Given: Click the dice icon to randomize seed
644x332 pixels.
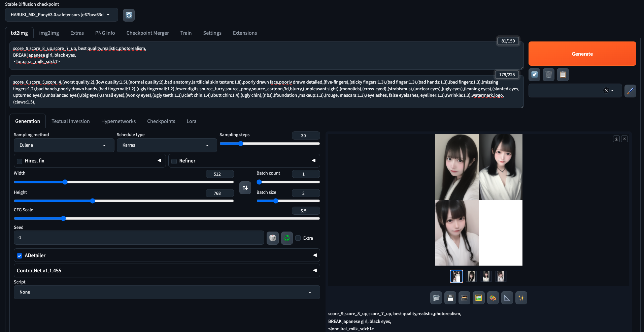Looking at the screenshot, I should coord(272,238).
